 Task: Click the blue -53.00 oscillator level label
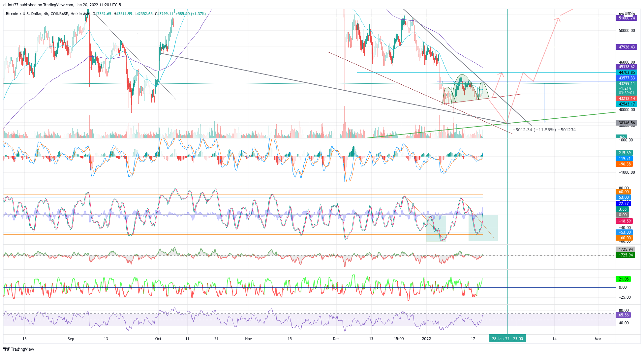pos(624,232)
